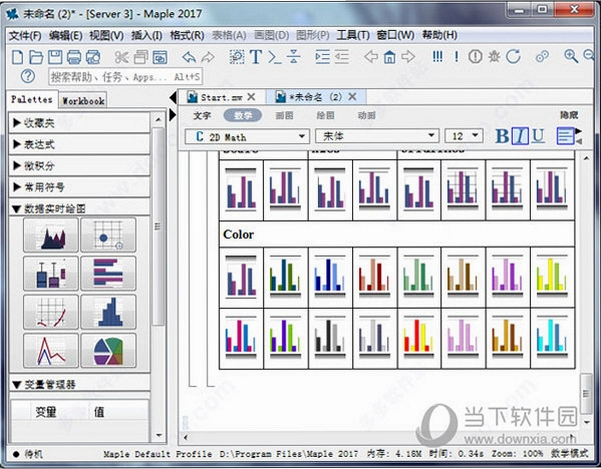
Task: Save the worksheet with the floppy disk icon
Action: [55, 57]
